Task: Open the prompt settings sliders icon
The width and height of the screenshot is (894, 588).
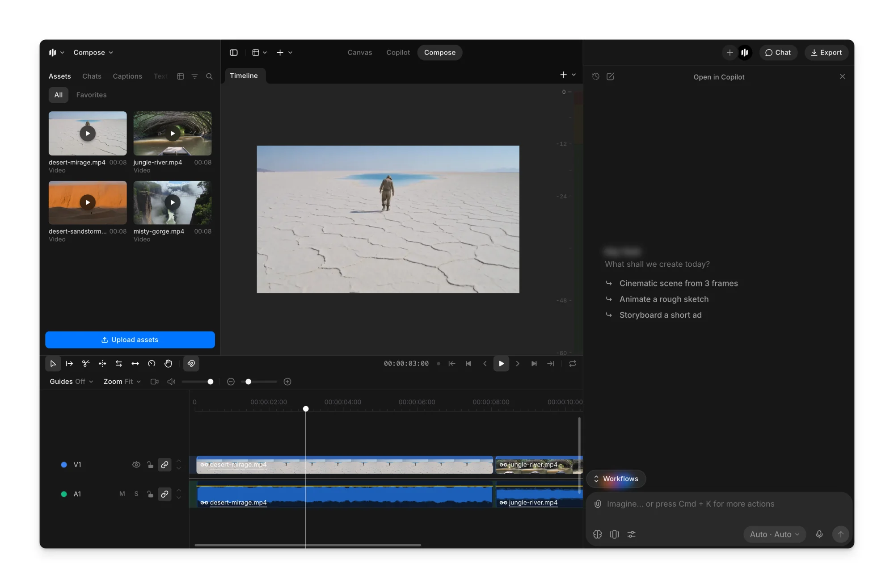Action: coord(631,534)
